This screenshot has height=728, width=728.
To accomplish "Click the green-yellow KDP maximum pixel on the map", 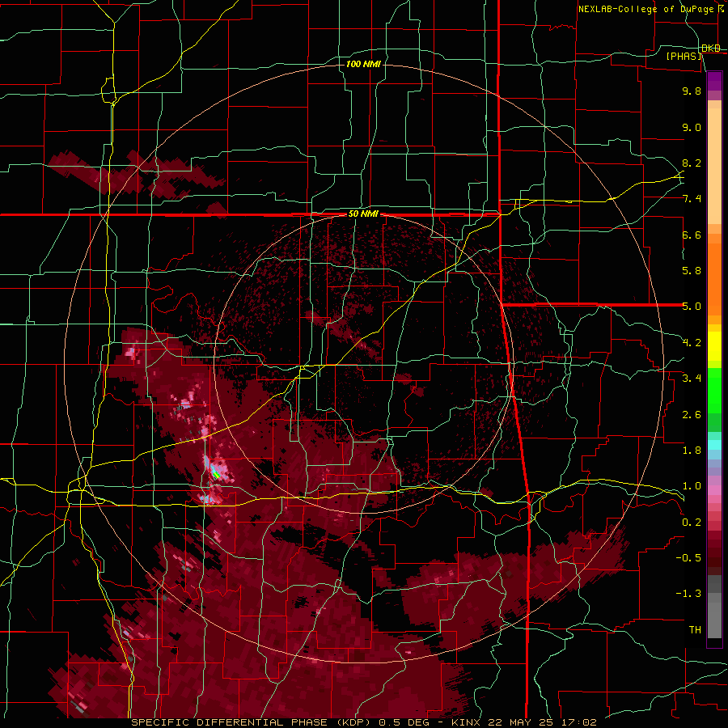I will 215,474.
